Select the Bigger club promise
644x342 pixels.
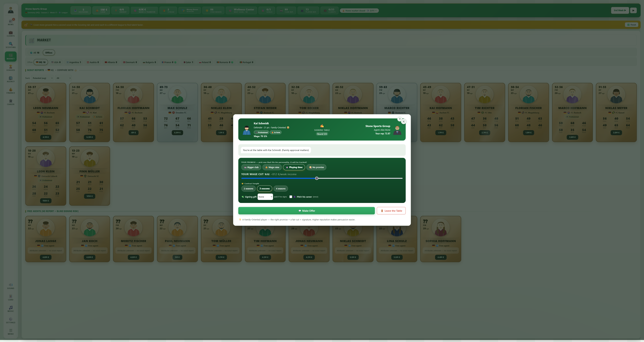click(x=251, y=167)
